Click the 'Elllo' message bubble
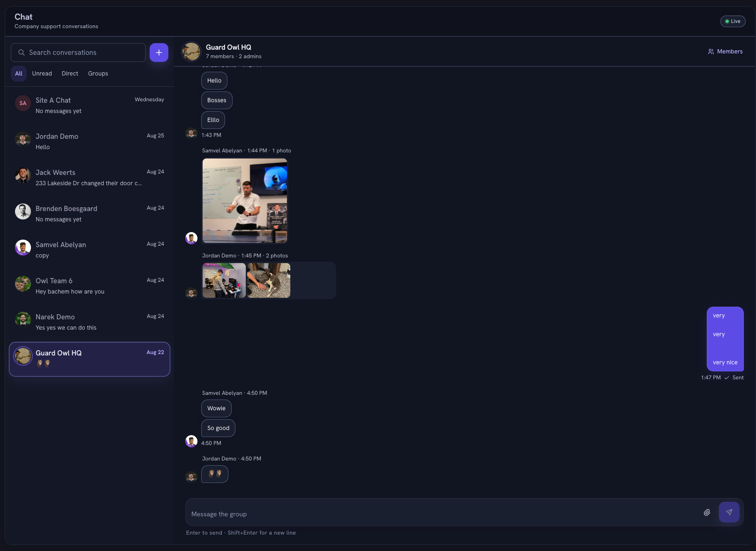Viewport: 756px width, 551px height. 213,120
